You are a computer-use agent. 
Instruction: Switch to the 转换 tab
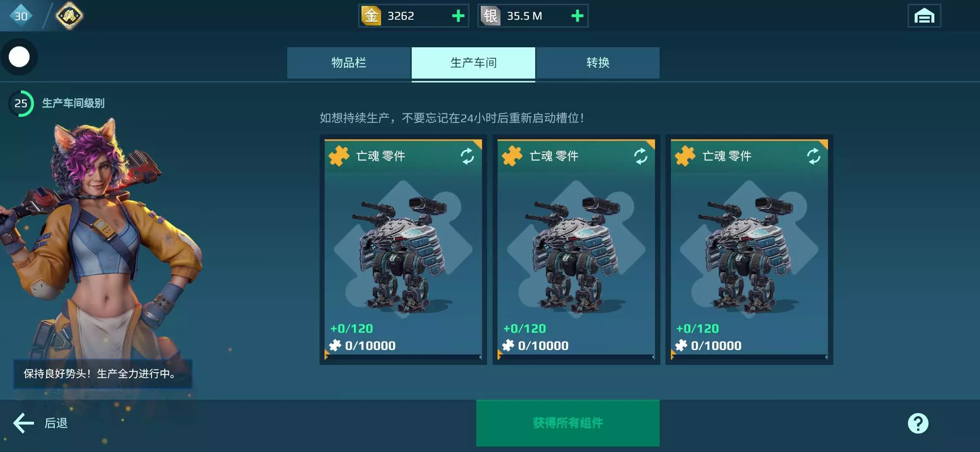pos(598,63)
